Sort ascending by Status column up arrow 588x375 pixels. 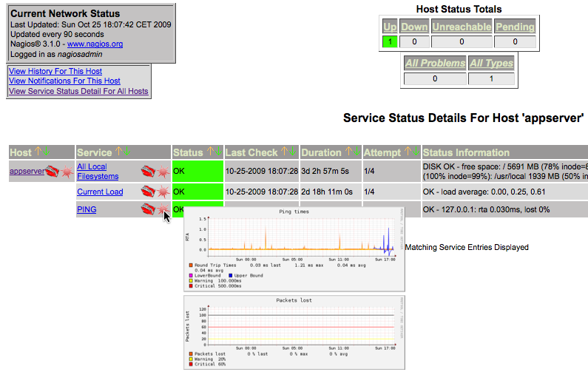click(210, 152)
